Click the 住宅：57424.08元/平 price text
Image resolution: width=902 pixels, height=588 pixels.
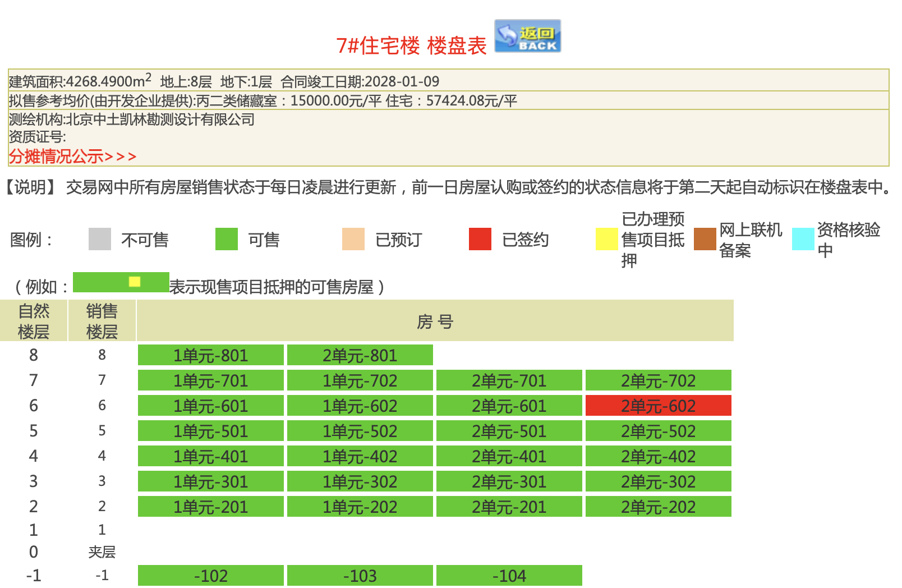(x=452, y=101)
